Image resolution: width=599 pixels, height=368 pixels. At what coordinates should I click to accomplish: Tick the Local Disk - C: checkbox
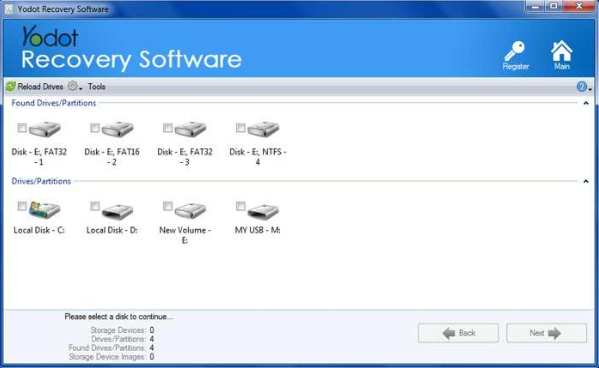[22, 206]
